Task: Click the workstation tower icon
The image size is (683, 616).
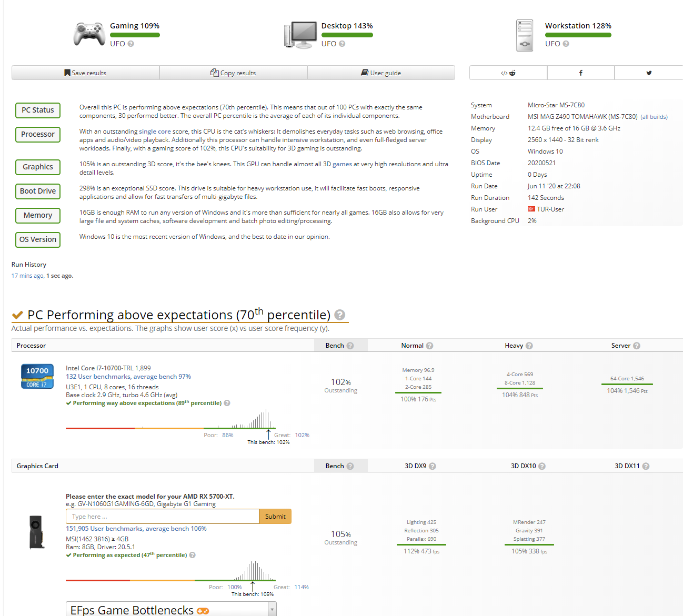Action: 525,35
